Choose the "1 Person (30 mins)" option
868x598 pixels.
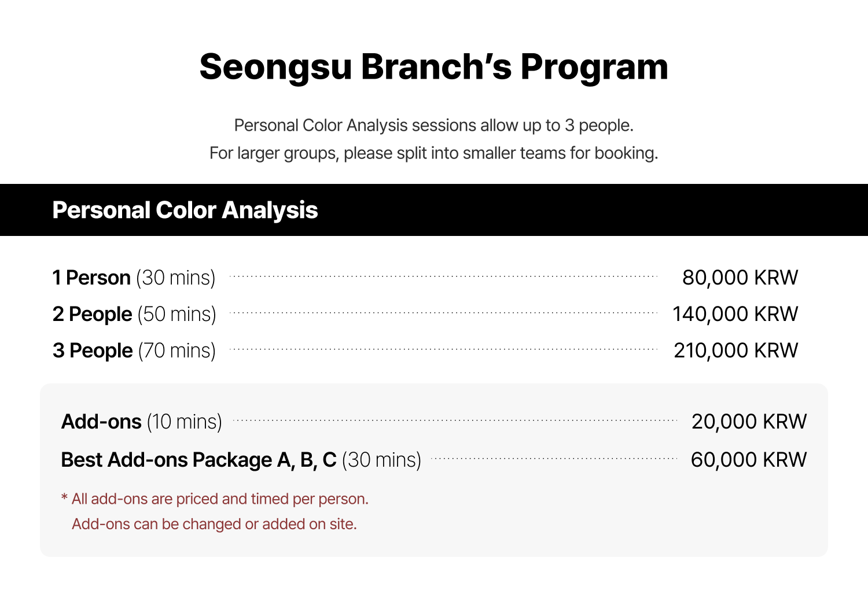pos(134,278)
